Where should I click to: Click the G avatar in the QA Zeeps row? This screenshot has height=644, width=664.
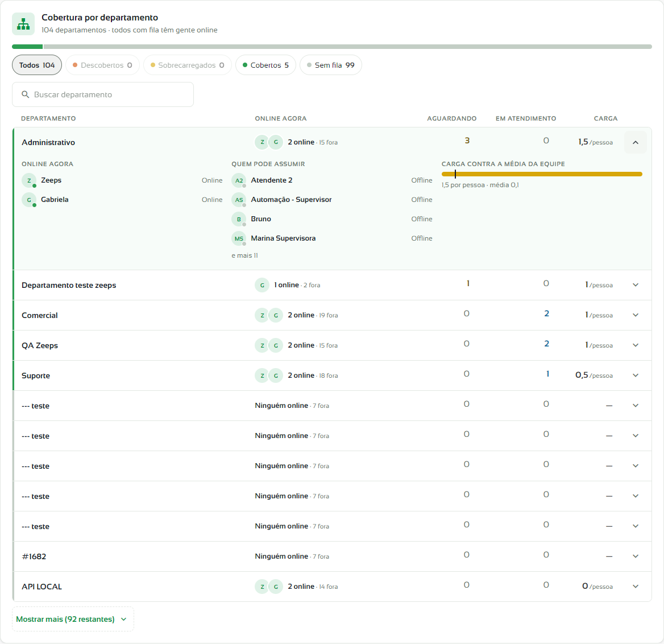pos(276,345)
